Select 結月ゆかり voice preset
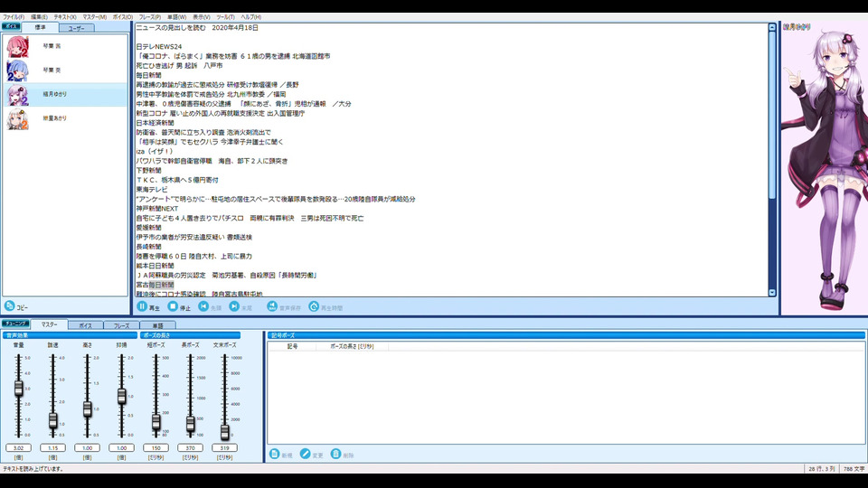The width and height of the screenshot is (868, 488). tap(65, 95)
